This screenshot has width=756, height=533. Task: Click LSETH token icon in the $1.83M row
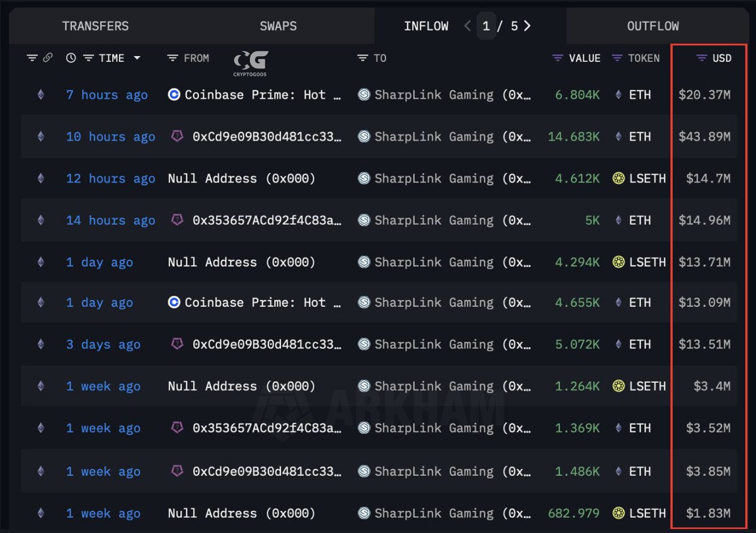click(x=619, y=513)
